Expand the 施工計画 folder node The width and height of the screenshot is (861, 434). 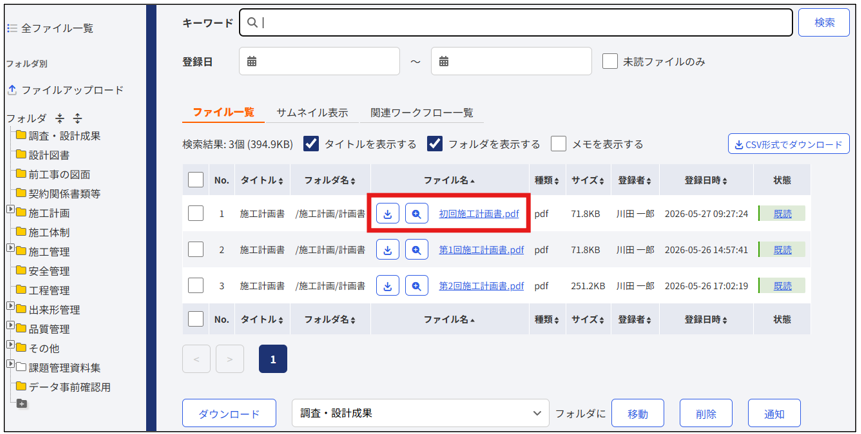click(x=10, y=210)
